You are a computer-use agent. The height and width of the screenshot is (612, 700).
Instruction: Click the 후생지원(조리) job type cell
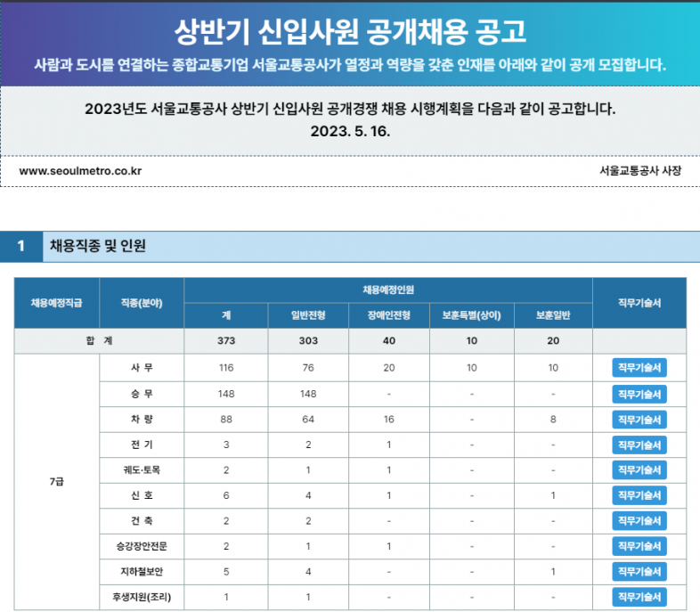point(142,597)
